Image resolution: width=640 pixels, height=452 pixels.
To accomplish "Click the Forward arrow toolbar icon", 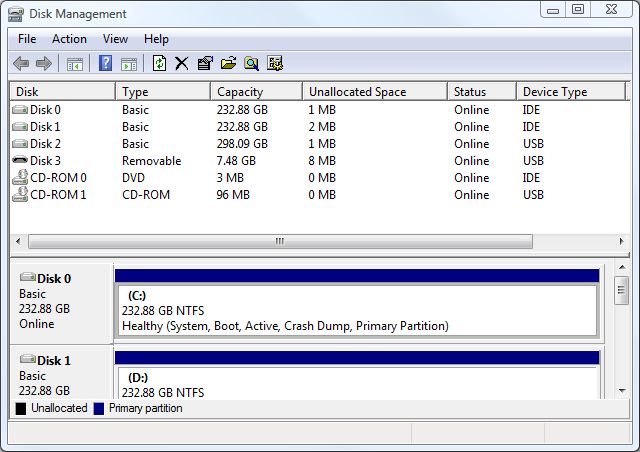I will click(x=44, y=64).
